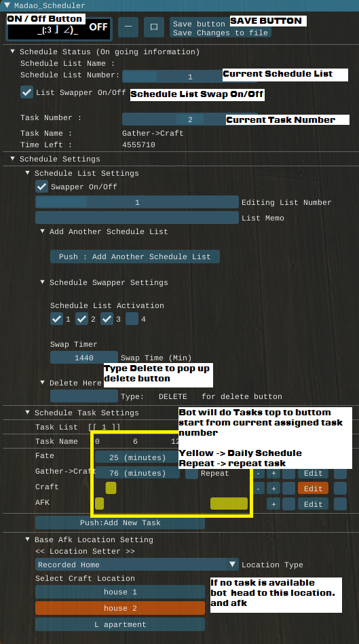Adjust the Editing List Number slider
Image resolution: width=359 pixels, height=644 pixels.
coord(137,202)
